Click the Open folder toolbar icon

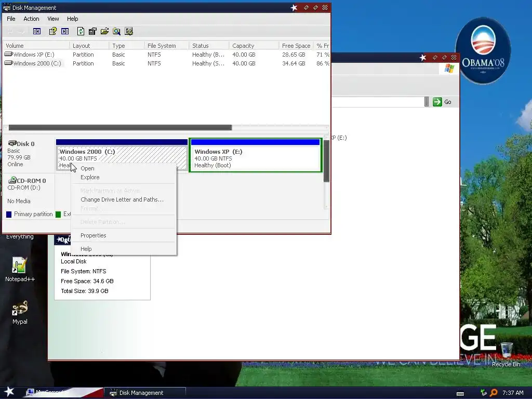click(104, 32)
